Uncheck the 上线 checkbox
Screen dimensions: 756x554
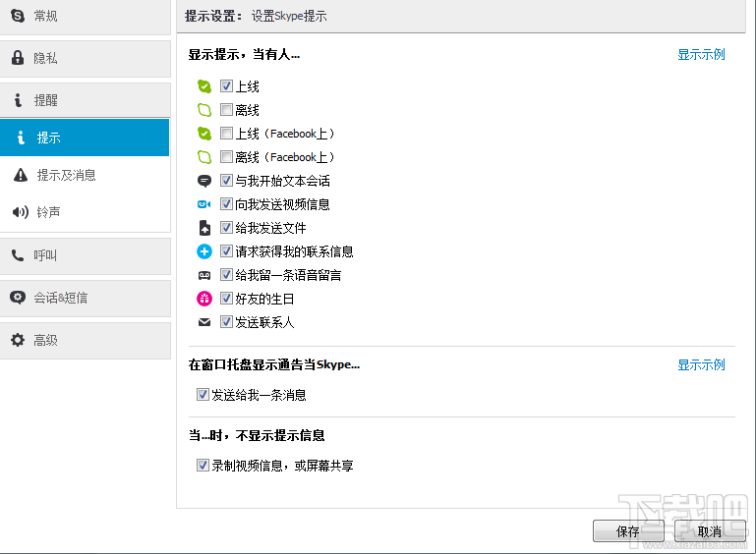[226, 86]
